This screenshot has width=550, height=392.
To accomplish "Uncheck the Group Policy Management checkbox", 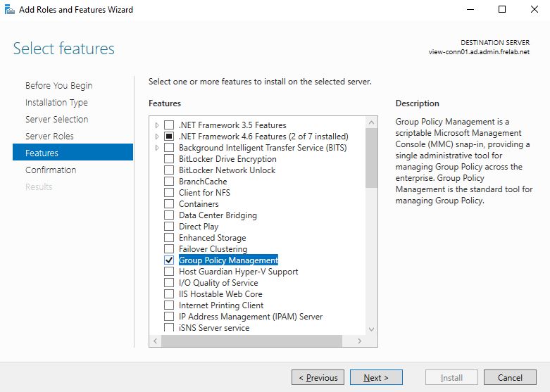I will pos(169,260).
